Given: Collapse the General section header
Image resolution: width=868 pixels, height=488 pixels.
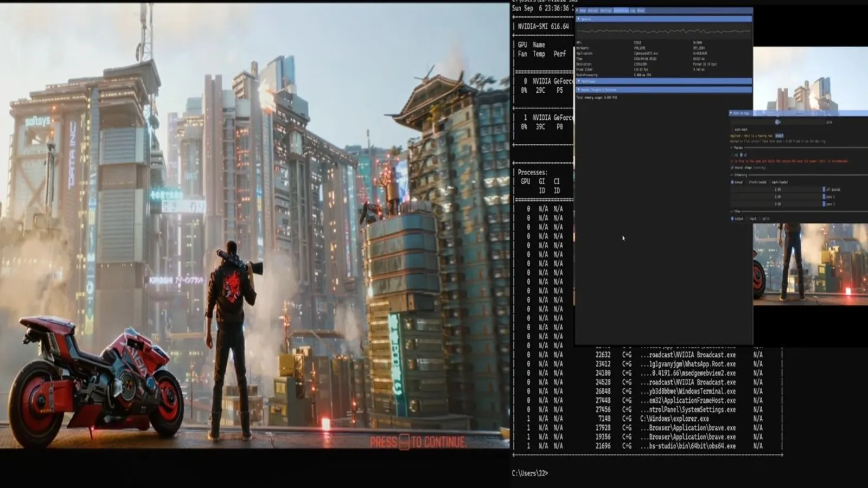Looking at the screenshot, I should click(664, 19).
